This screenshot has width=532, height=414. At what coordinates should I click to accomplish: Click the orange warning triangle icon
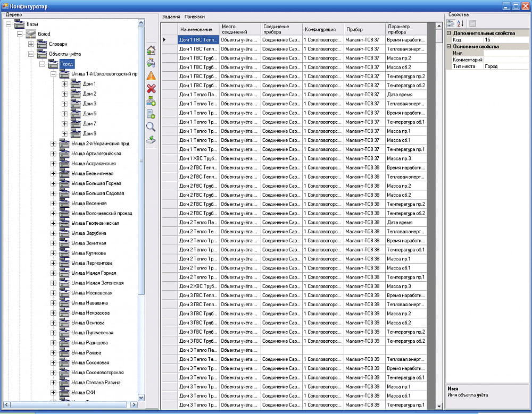[151, 75]
